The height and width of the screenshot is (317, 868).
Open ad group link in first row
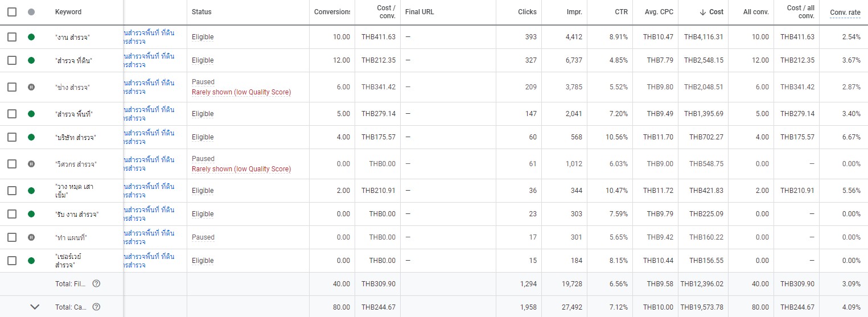click(149, 37)
